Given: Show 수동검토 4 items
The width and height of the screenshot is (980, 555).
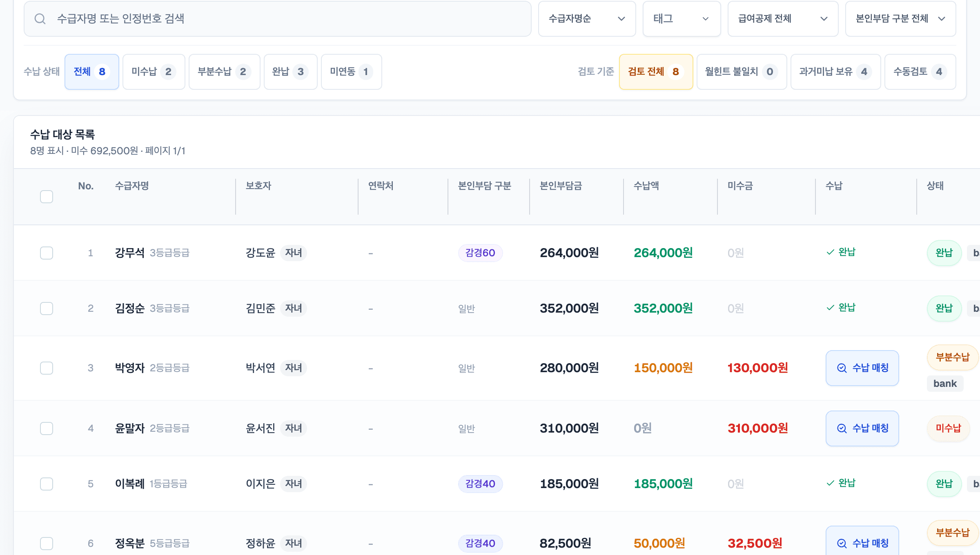Looking at the screenshot, I should click(x=920, y=72).
